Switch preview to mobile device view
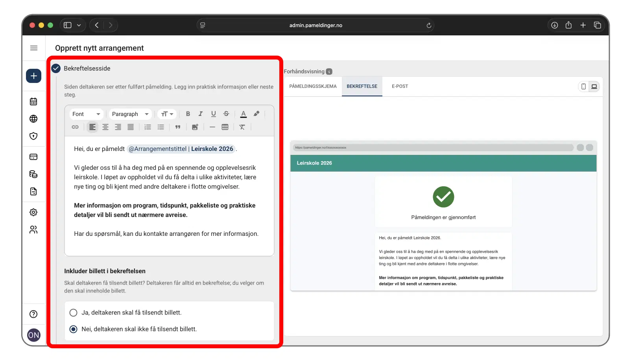Viewport: 631px width, 364px height. click(x=583, y=86)
